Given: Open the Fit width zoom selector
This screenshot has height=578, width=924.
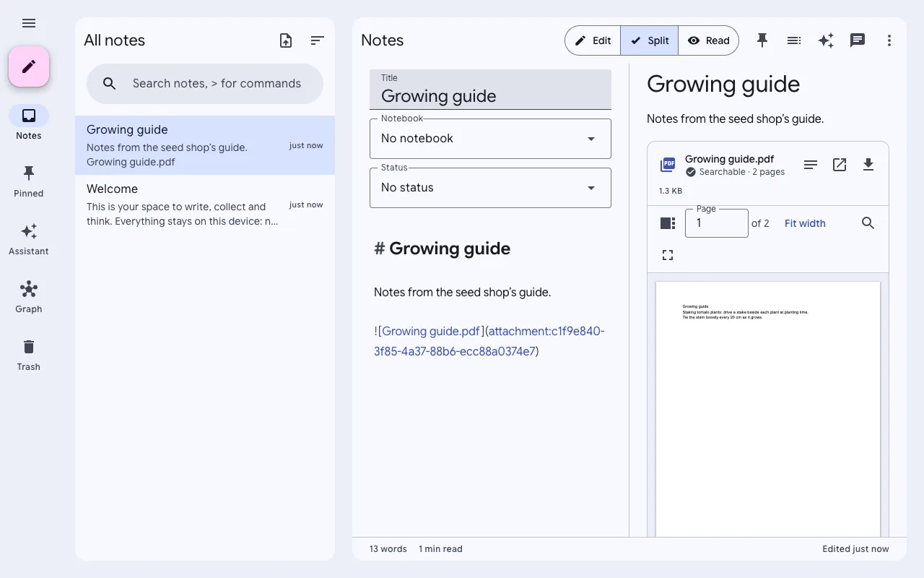Looking at the screenshot, I should tap(805, 223).
